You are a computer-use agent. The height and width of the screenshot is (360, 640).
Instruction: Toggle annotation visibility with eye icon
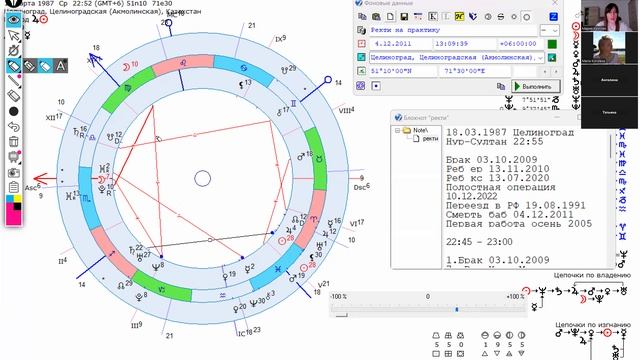pyautogui.click(x=14, y=20)
